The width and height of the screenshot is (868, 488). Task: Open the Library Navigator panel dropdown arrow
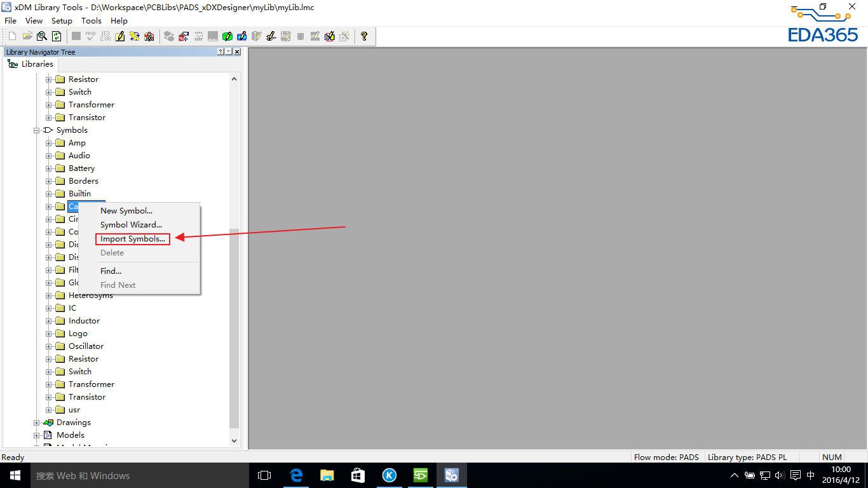229,52
